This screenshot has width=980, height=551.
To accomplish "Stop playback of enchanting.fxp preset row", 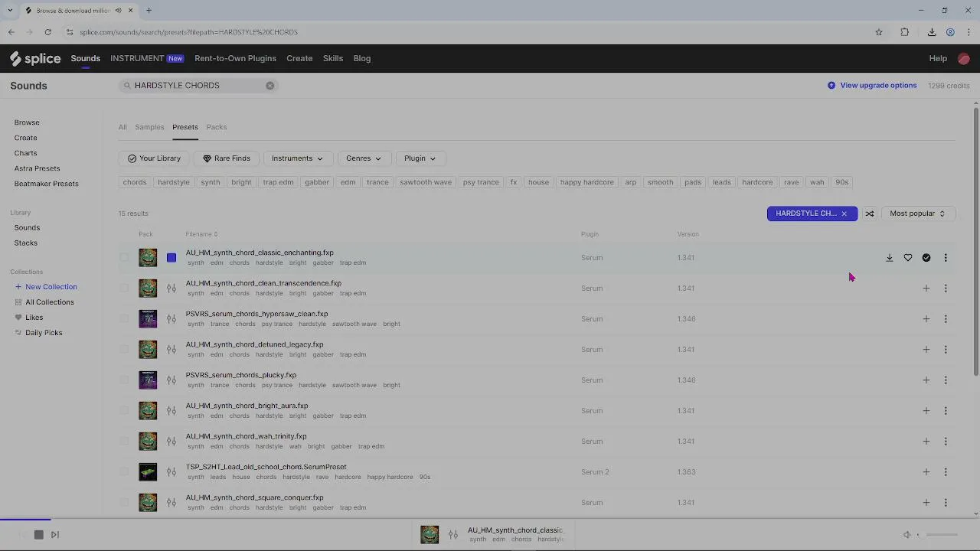I will point(171,258).
